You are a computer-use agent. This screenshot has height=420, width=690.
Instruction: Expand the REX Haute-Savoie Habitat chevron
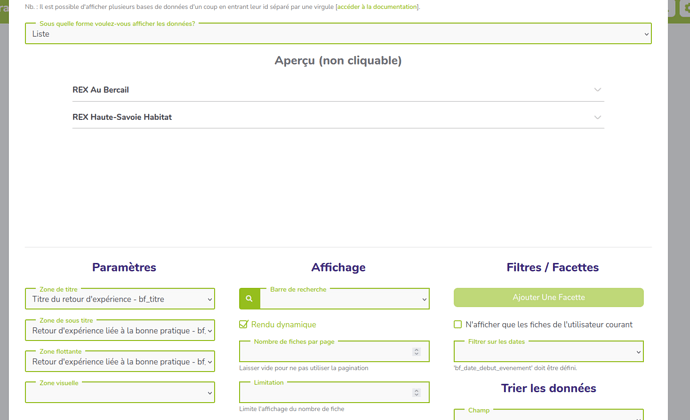click(597, 117)
